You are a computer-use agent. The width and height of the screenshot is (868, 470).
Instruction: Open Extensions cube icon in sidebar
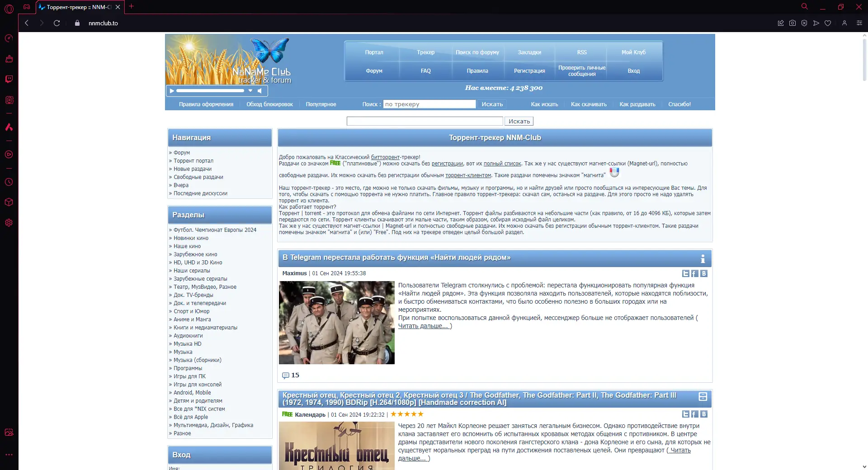(x=9, y=202)
